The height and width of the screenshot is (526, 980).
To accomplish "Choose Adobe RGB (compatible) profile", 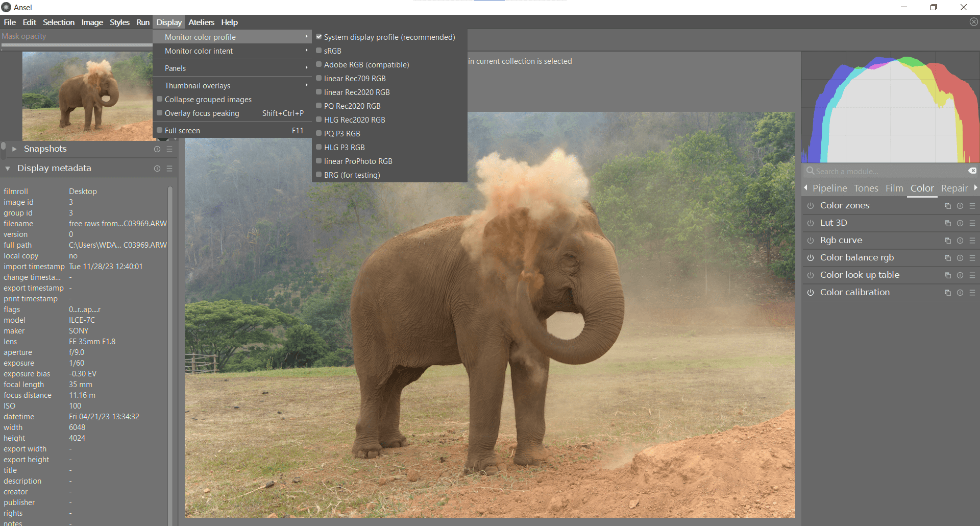I will click(x=366, y=65).
